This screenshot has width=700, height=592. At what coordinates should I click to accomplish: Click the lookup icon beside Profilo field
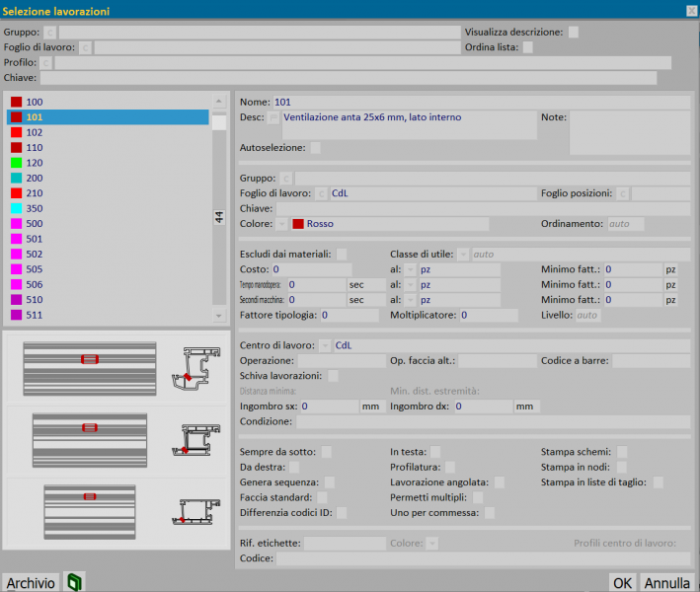(x=46, y=62)
